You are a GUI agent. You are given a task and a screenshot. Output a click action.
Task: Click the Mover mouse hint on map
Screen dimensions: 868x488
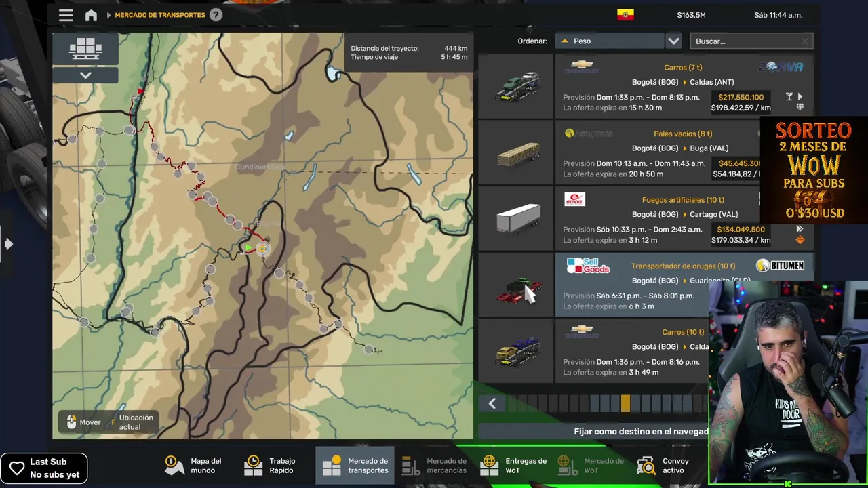click(83, 422)
